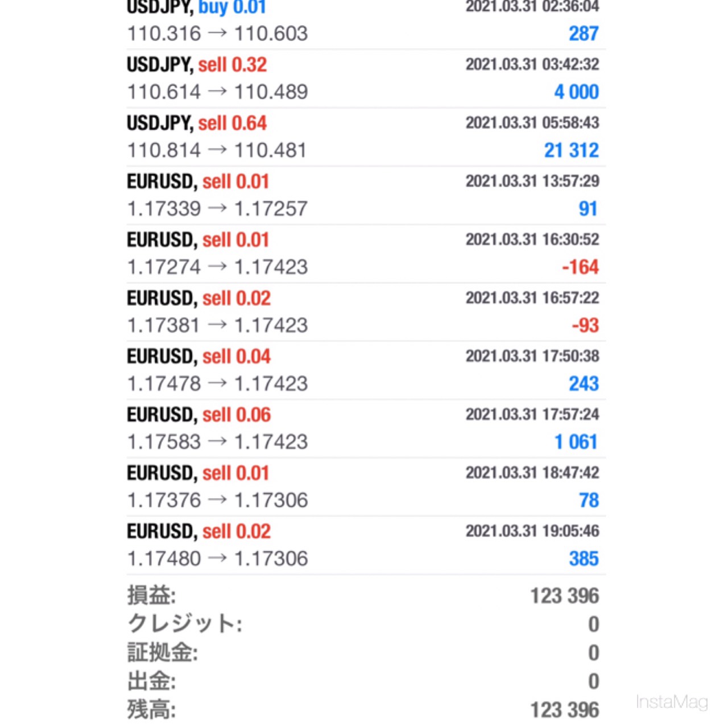
Task: Tap EURUSD sell 0.02 trade closed 16:57:22
Action: (x=364, y=312)
